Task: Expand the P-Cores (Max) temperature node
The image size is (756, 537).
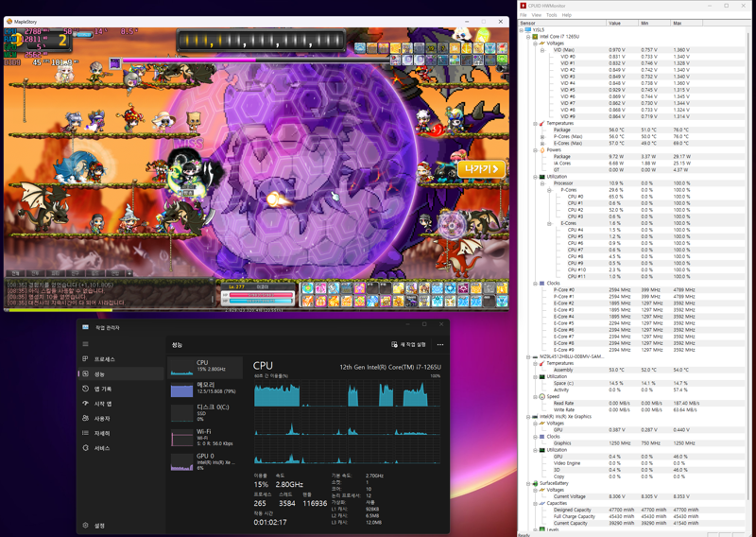Action: (x=542, y=136)
